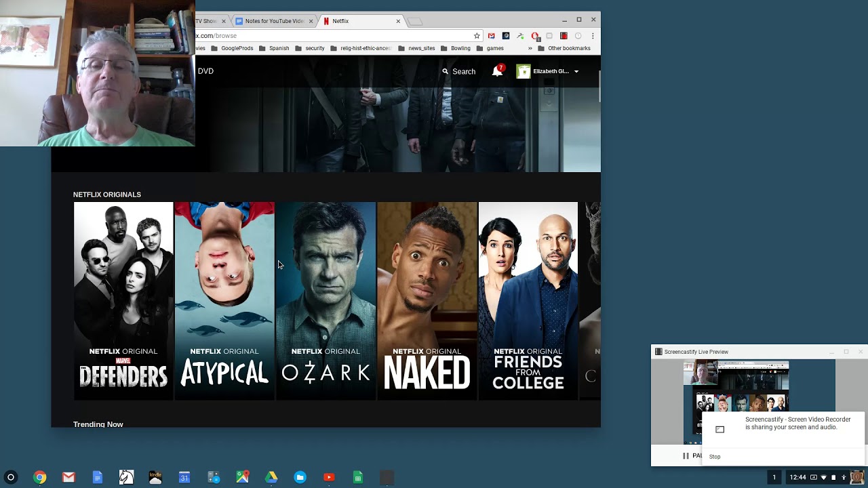This screenshot has width=868, height=488.
Task: Launch Google Calendar from the shelf
Action: click(184, 477)
